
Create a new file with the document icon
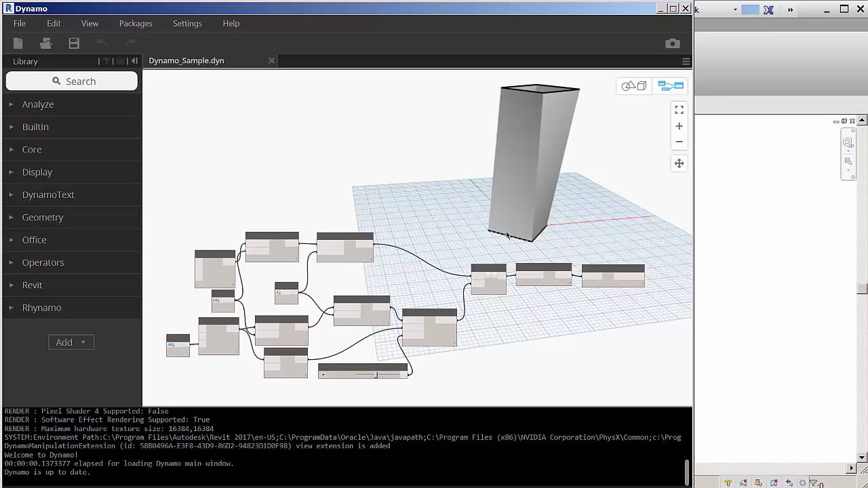[18, 43]
